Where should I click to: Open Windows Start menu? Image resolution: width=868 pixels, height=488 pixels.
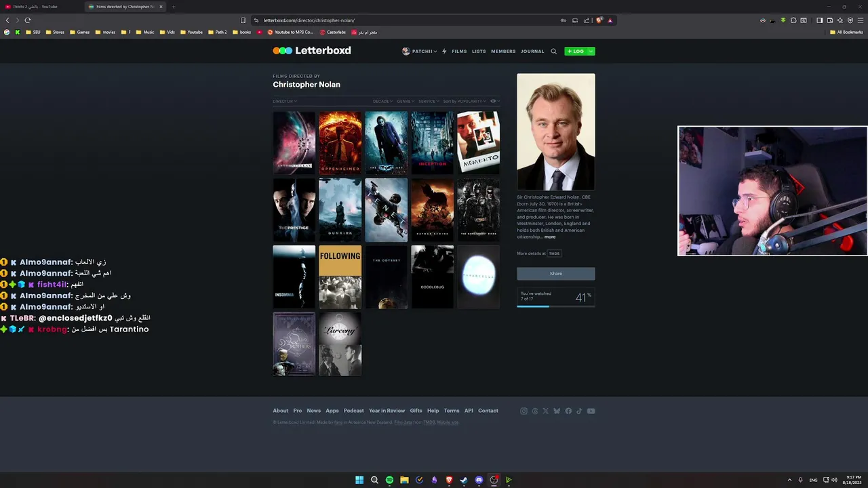[x=359, y=480]
